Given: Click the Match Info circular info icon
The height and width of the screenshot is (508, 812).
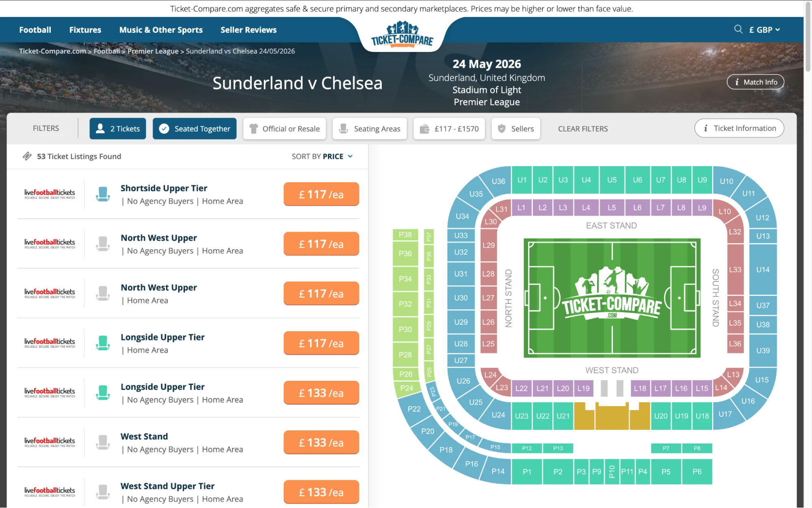Looking at the screenshot, I should click(x=736, y=82).
